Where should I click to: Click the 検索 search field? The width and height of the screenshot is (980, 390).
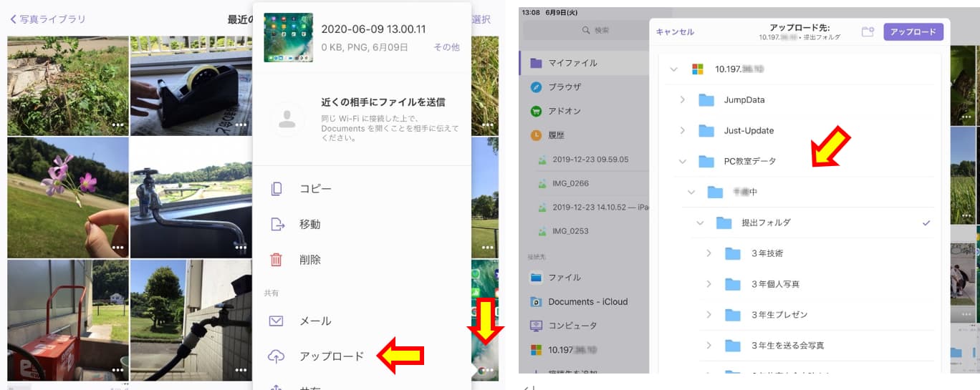tap(597, 30)
